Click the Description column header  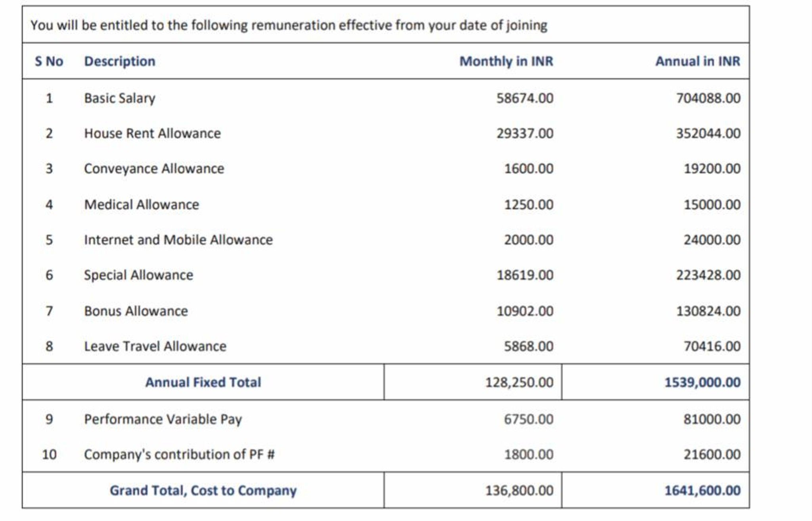(120, 61)
